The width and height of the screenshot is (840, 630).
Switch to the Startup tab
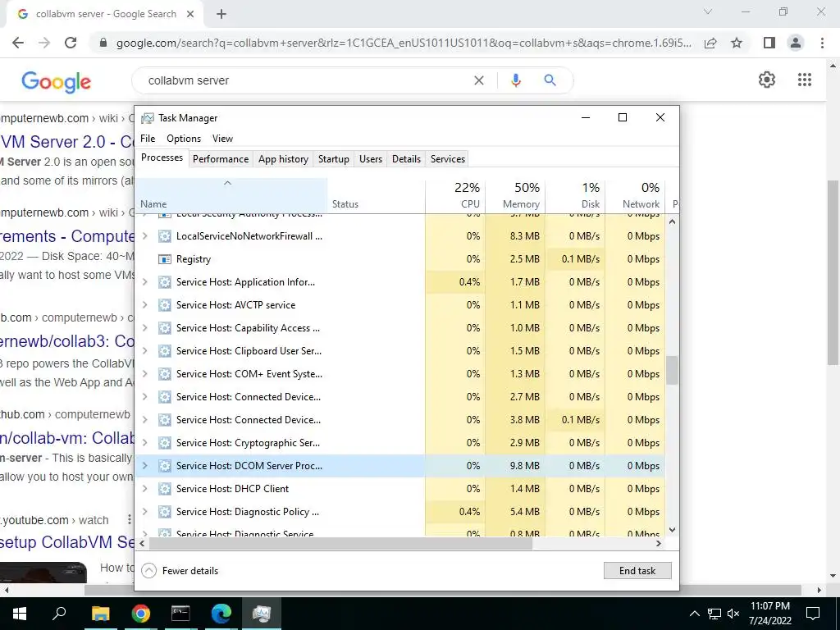click(334, 159)
